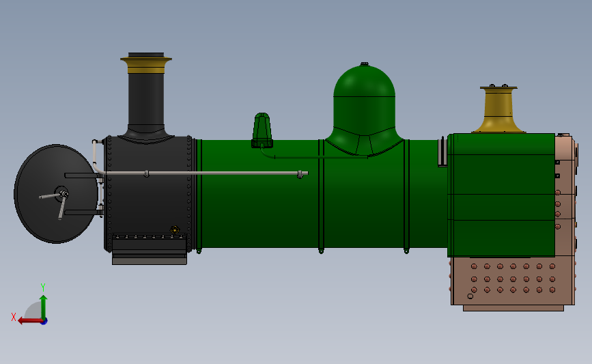Select the brass safety valve bonnet
The width and height of the screenshot is (592, 364).
(498, 109)
